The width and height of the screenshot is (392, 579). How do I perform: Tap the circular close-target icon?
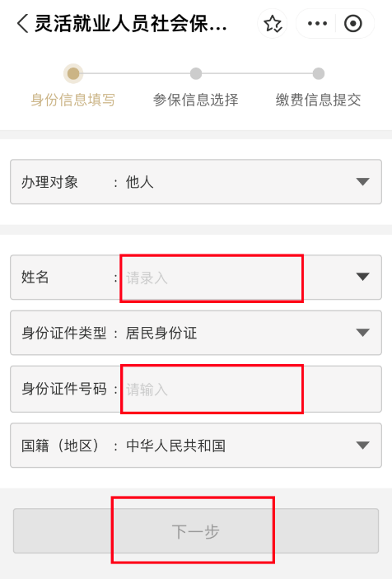(x=352, y=24)
